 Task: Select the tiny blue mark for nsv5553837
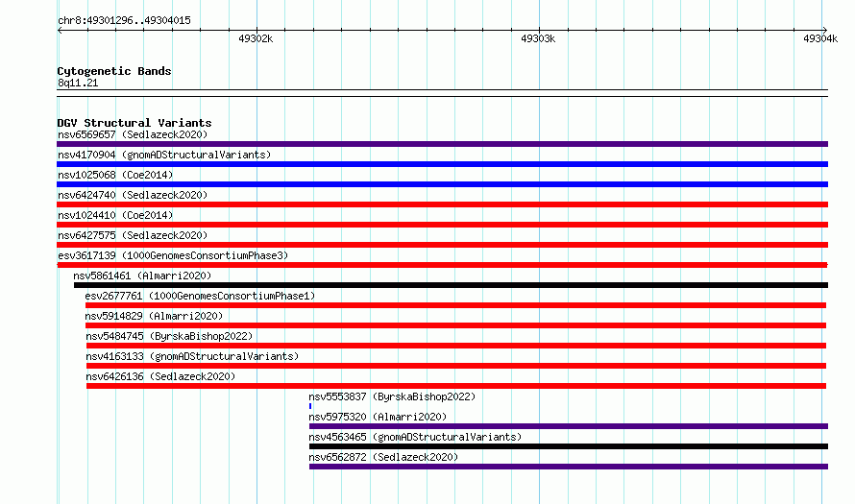(x=310, y=406)
